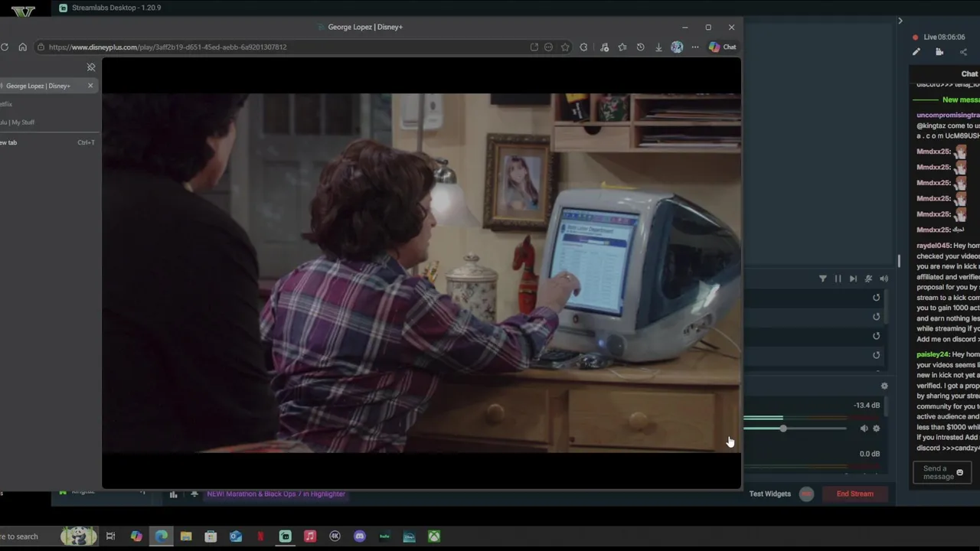Screen dimensions: 980x551
Task: Open Task View from the taskbar
Action: pos(110,536)
